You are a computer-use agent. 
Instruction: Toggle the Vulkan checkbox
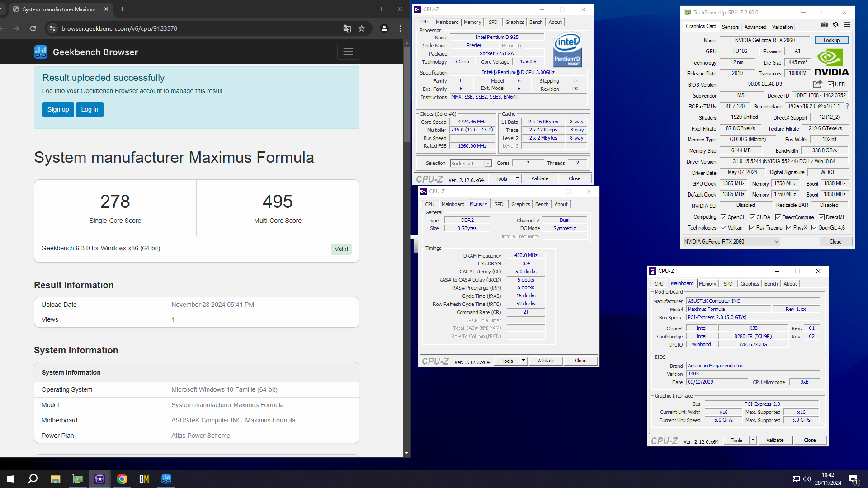point(723,228)
